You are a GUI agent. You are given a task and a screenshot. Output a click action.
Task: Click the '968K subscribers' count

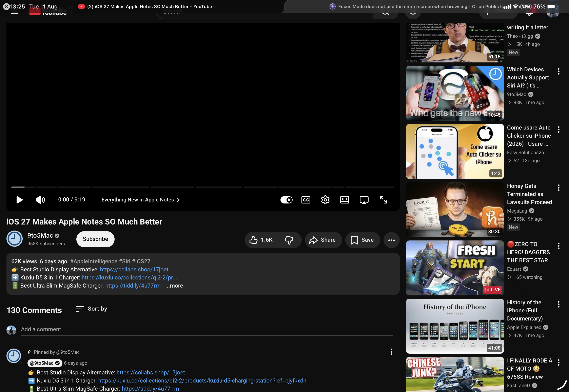click(46, 244)
